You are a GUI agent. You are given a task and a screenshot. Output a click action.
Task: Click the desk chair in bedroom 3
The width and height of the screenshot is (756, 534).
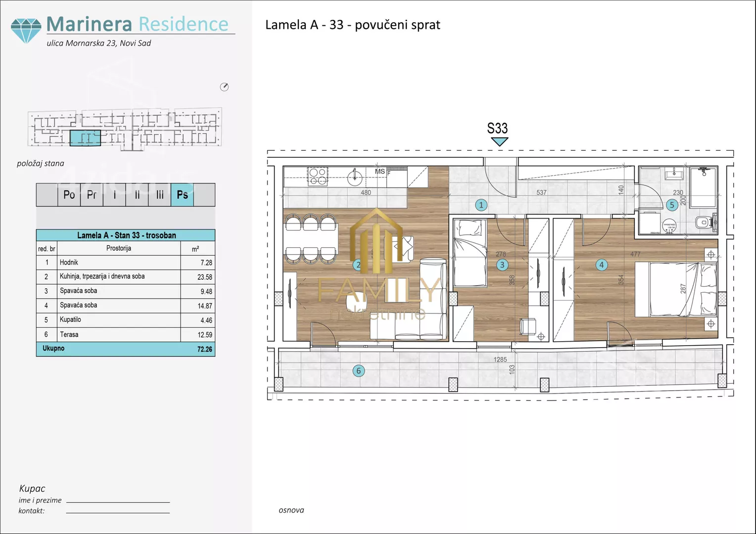click(x=528, y=327)
